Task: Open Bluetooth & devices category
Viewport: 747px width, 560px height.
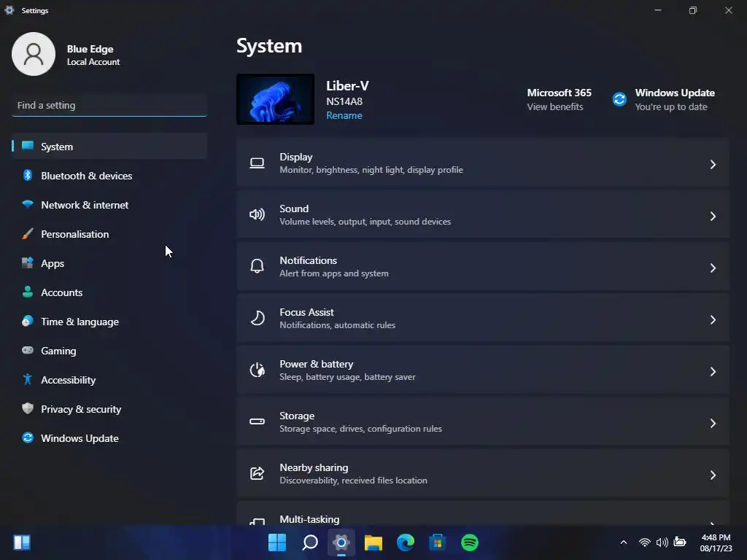Action: [109, 175]
